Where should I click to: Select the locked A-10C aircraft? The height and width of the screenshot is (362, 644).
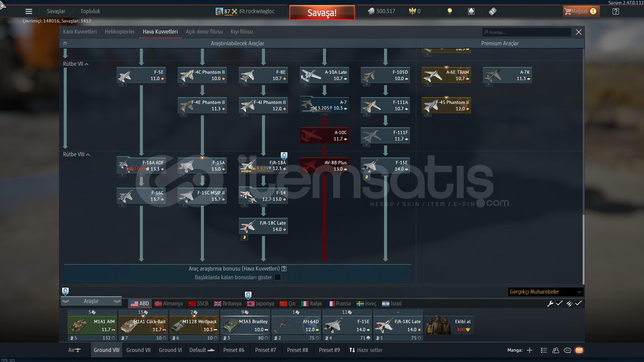click(x=324, y=136)
